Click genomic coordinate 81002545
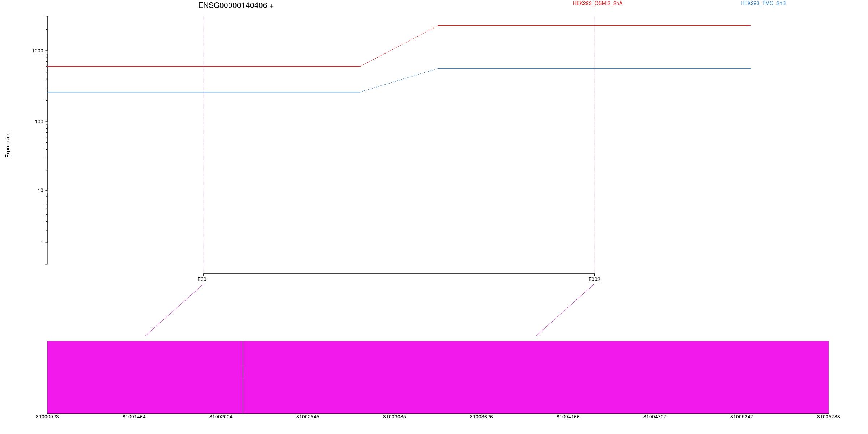Viewport: 868px width, 434px height. (307, 417)
